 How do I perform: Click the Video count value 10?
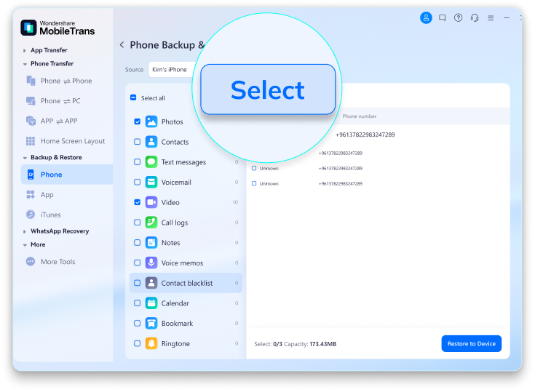pyautogui.click(x=235, y=202)
